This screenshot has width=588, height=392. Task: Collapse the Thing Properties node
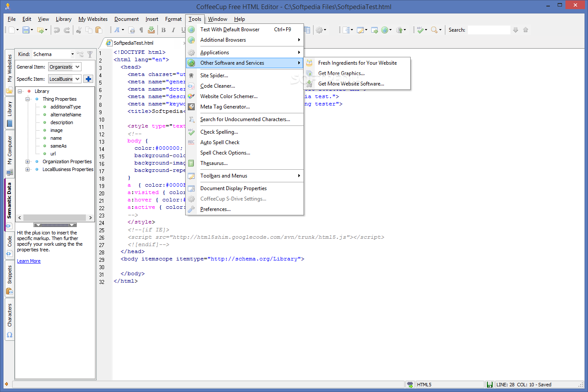coord(28,99)
